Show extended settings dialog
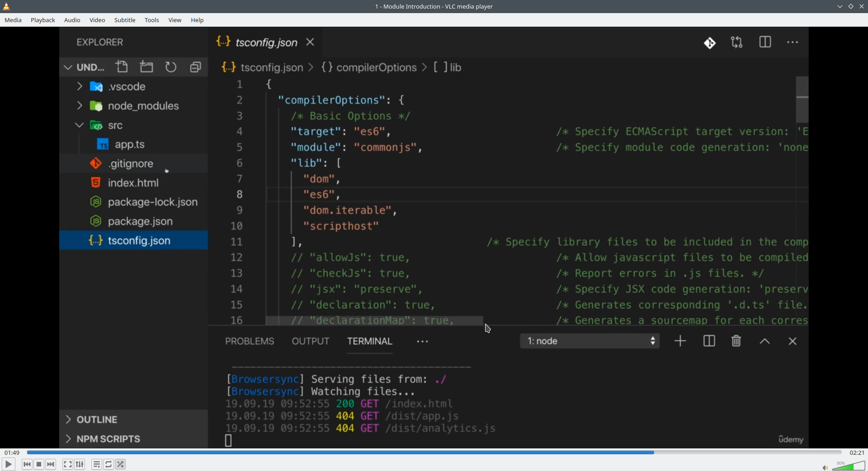The image size is (868, 471). (x=80, y=464)
